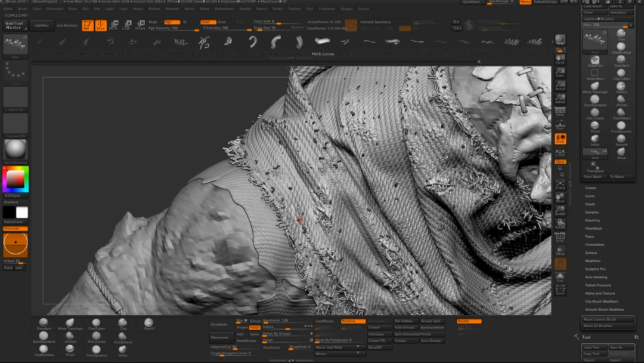Expand the Auto Masking section
The image size is (644, 363).
tap(596, 277)
